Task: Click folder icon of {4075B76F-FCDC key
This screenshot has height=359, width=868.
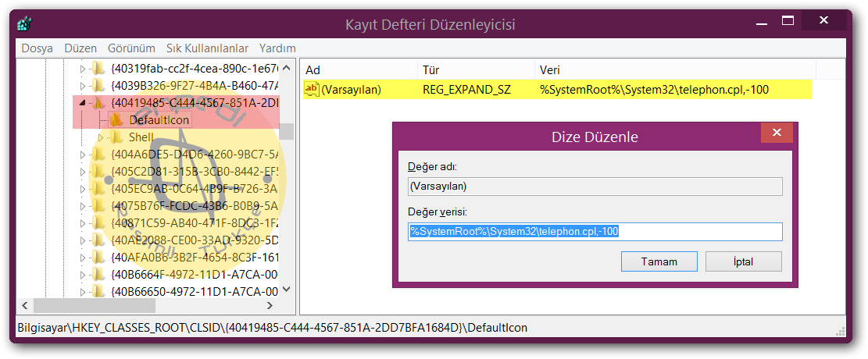Action: (98, 206)
